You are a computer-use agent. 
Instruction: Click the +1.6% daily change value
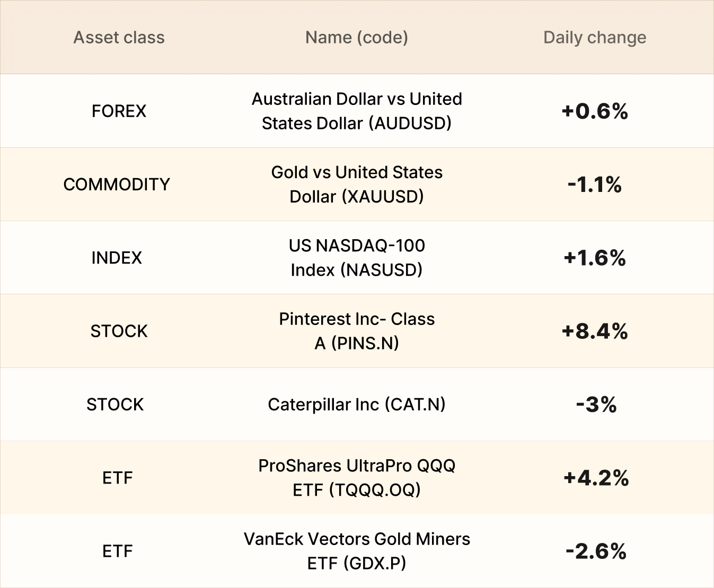(x=595, y=258)
